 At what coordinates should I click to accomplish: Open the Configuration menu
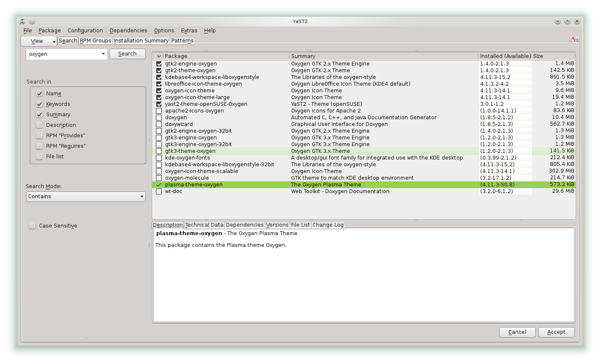pyautogui.click(x=85, y=31)
